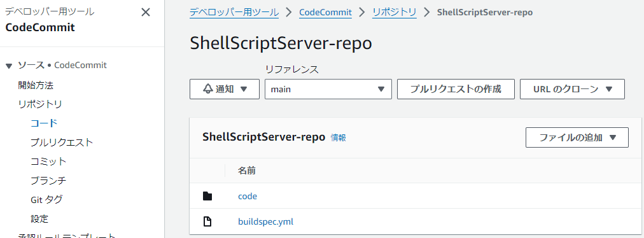Open the 通知 notifications dropdown
The image size is (644, 238).
[x=225, y=89]
